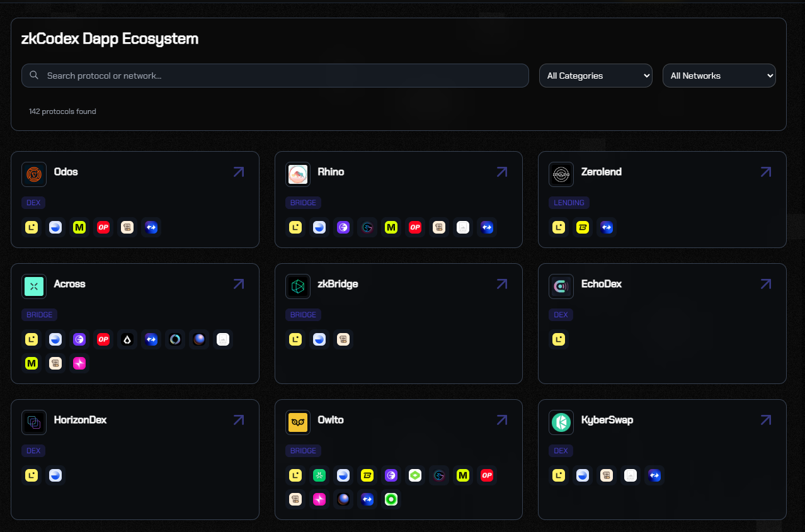Click the Odos orange logo
805x532 pixels.
point(34,174)
